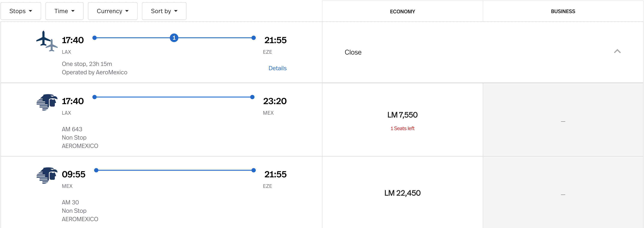Click the blue stop marker labeled 1
The width and height of the screenshot is (644, 228).
(x=174, y=38)
